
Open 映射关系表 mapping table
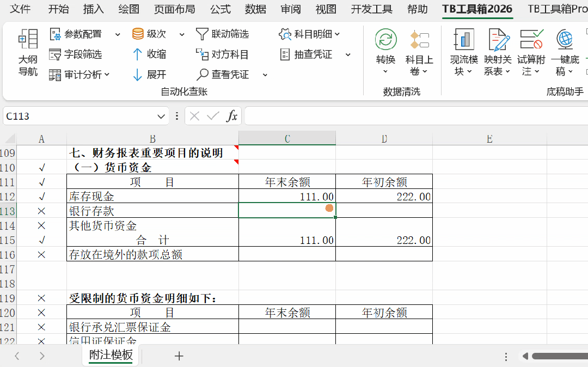pyautogui.click(x=498, y=52)
